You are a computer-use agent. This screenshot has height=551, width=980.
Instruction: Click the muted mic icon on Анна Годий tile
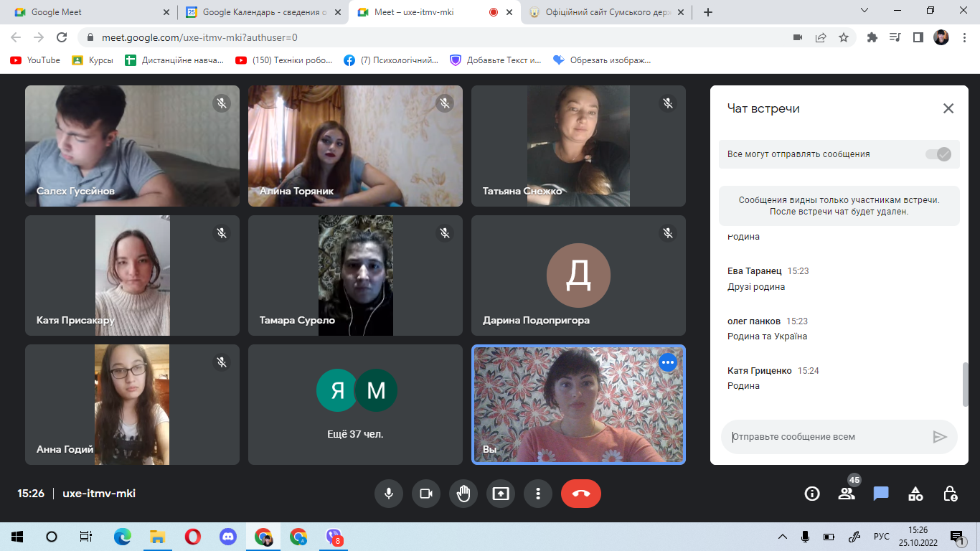click(222, 362)
